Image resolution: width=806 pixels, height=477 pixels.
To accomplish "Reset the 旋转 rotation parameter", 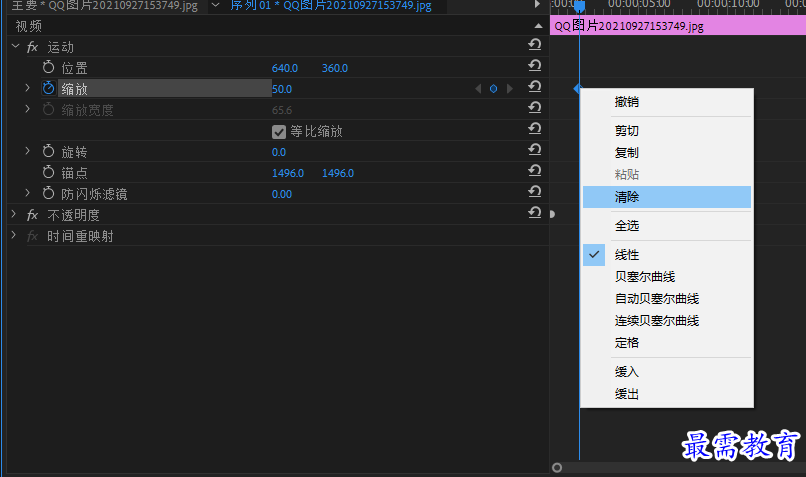I will coord(535,150).
